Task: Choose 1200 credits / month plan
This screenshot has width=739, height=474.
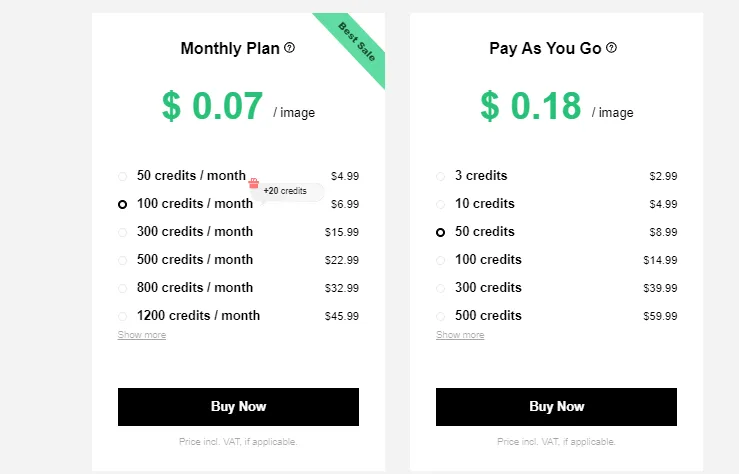Action: tap(122, 316)
